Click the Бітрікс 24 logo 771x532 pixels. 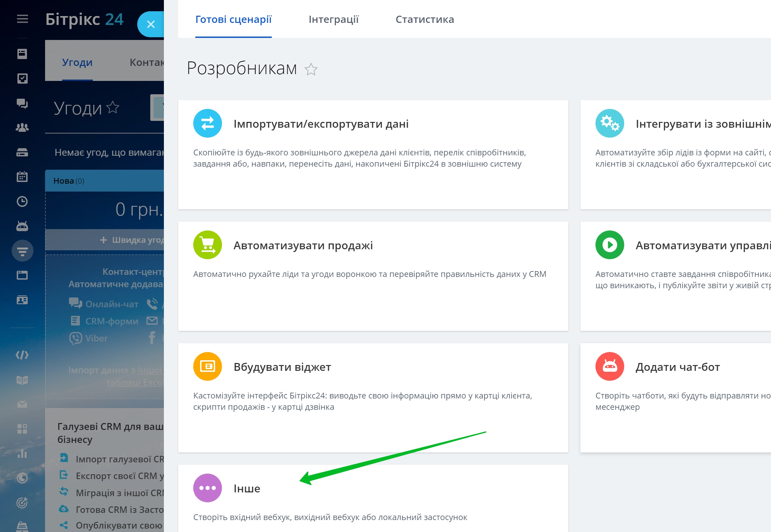84,19
